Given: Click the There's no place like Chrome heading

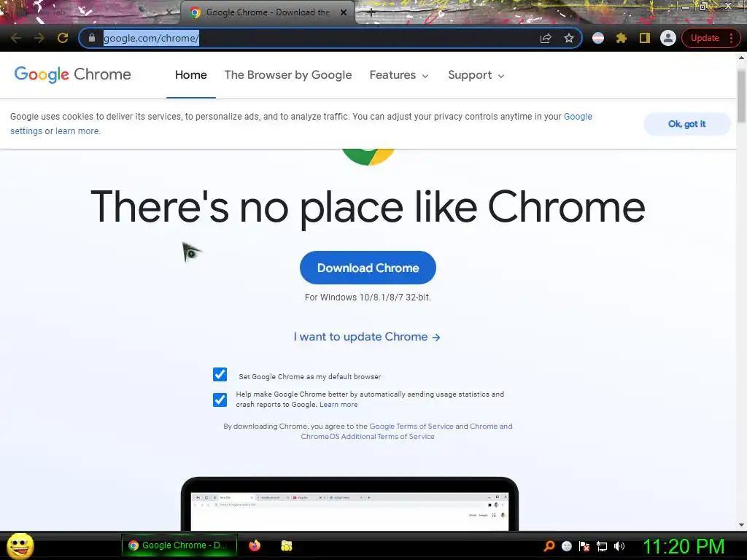Looking at the screenshot, I should pos(368,207).
